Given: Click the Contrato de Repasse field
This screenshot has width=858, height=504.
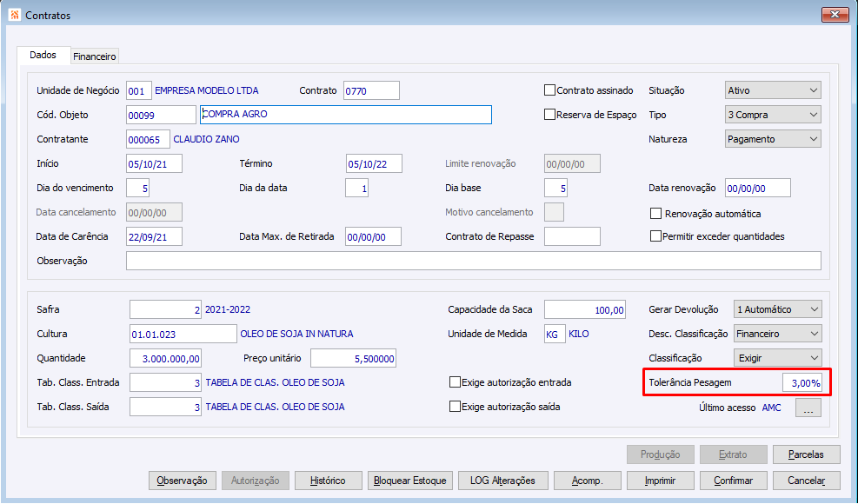Looking at the screenshot, I should click(x=572, y=237).
